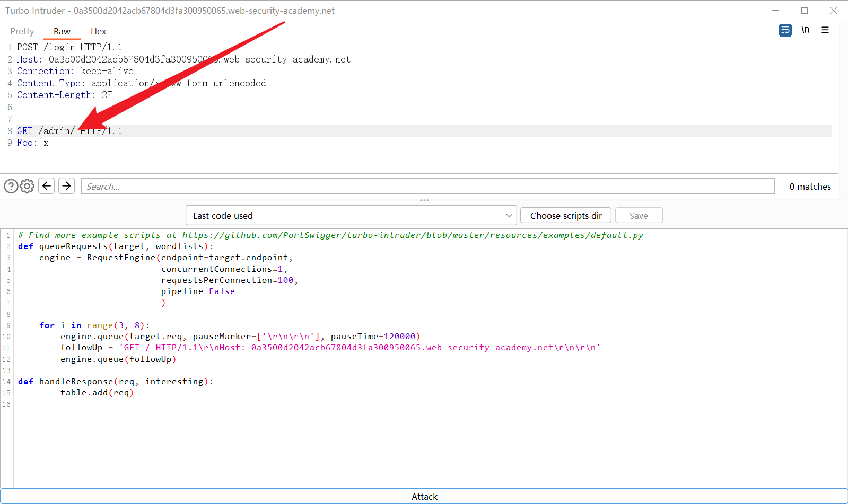848x504 pixels.
Task: Switch to the Raw tab
Action: (x=62, y=31)
